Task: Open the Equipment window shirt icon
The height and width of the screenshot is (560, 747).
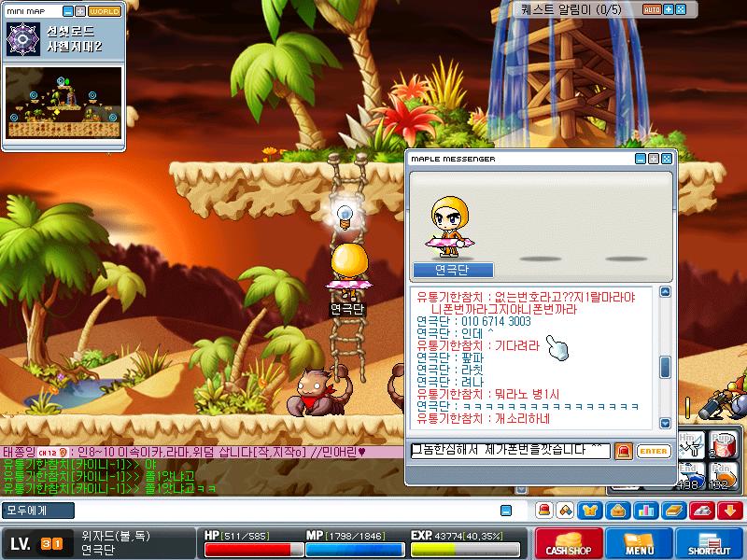Action: (x=590, y=511)
